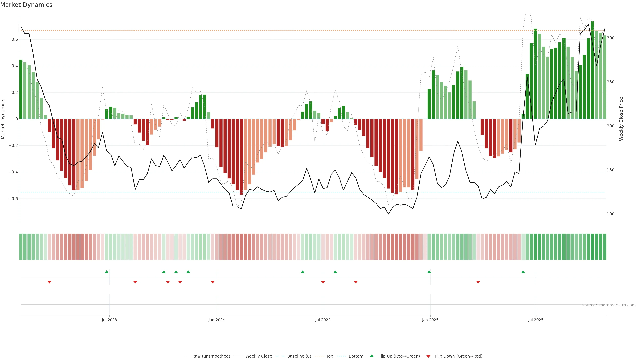Click the first green Flip Up triangle marker
The image size is (644, 362).
pyautogui.click(x=106, y=272)
